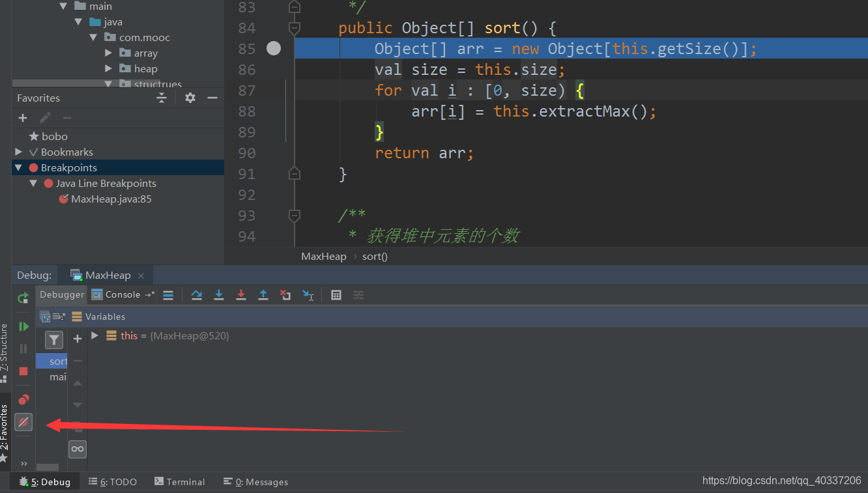Click the MaxHeap breadcrumb
This screenshot has height=493, width=868.
click(324, 256)
